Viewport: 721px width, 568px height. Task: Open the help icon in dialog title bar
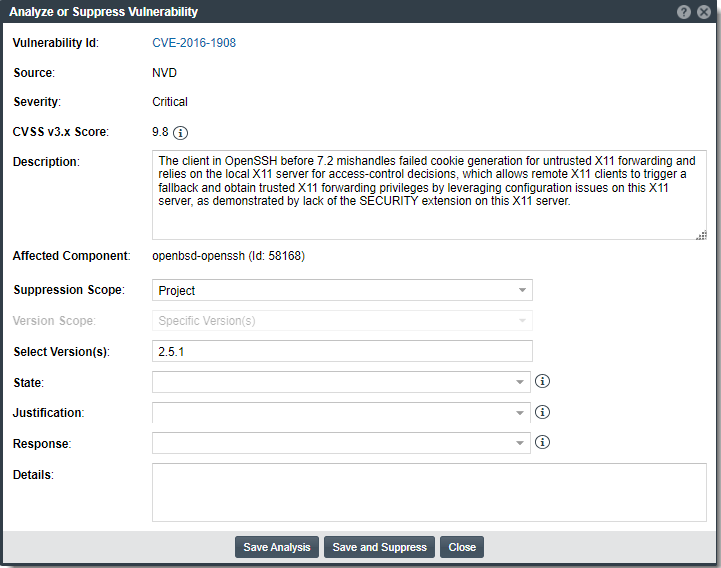point(684,12)
